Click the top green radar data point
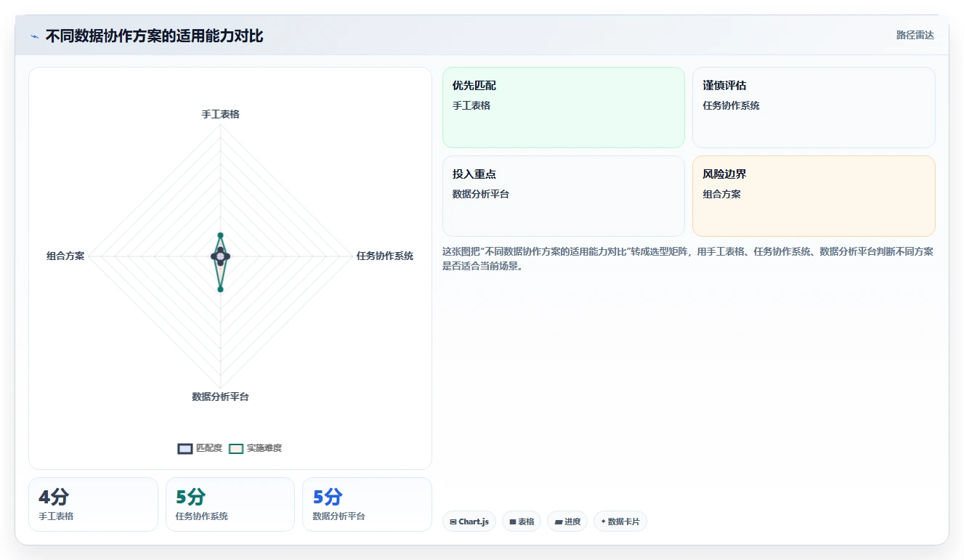The width and height of the screenshot is (964, 560). pyautogui.click(x=220, y=235)
